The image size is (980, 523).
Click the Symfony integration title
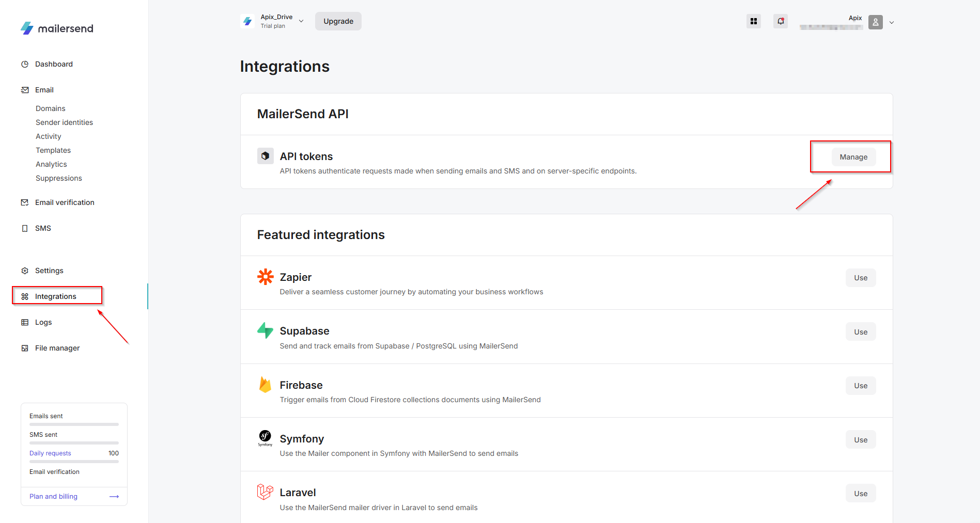coord(302,439)
